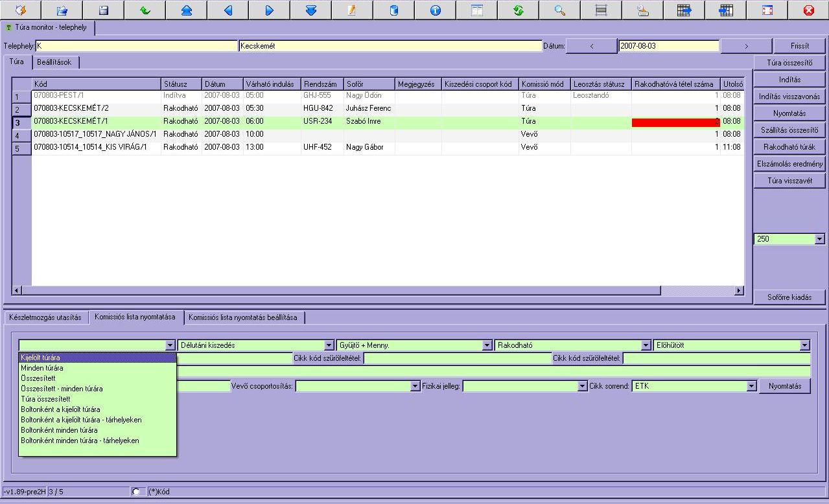The height and width of the screenshot is (504, 829).
Task: Click the 'Frissít' button
Action: click(x=800, y=46)
